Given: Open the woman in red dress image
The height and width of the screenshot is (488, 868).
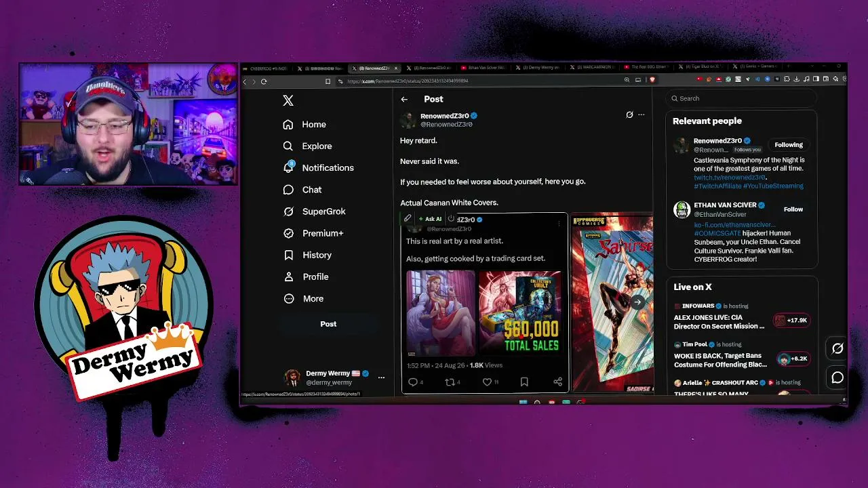Looking at the screenshot, I should (441, 313).
